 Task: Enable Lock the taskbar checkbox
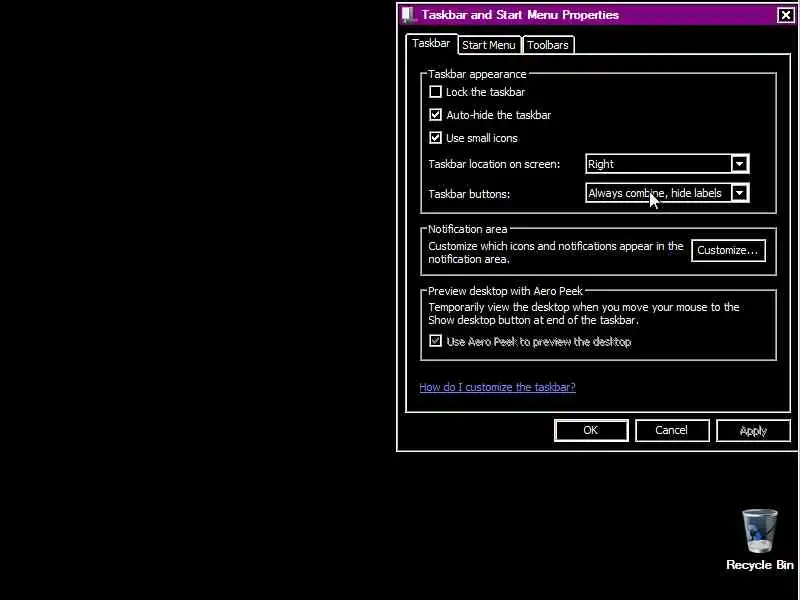(x=435, y=92)
